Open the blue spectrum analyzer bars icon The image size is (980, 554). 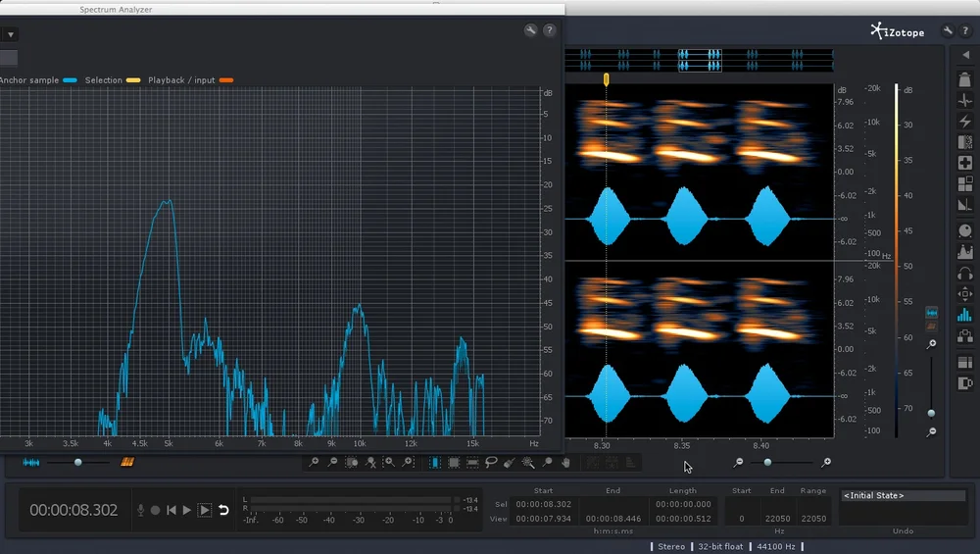pos(965,315)
